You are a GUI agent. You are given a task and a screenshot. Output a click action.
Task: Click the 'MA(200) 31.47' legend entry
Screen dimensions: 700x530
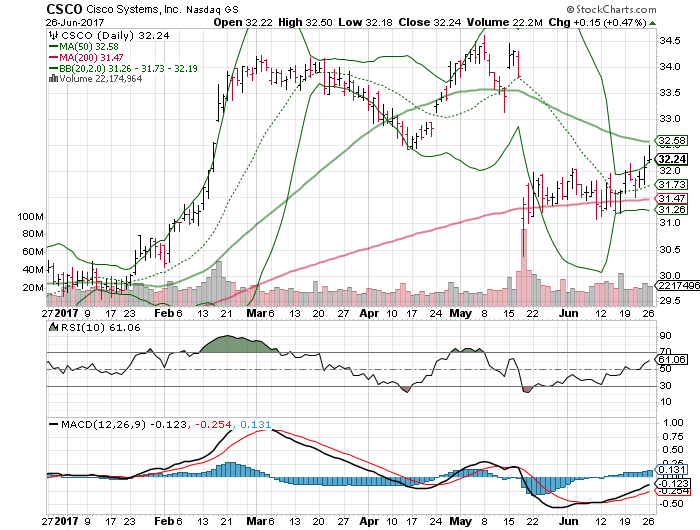tap(92, 57)
